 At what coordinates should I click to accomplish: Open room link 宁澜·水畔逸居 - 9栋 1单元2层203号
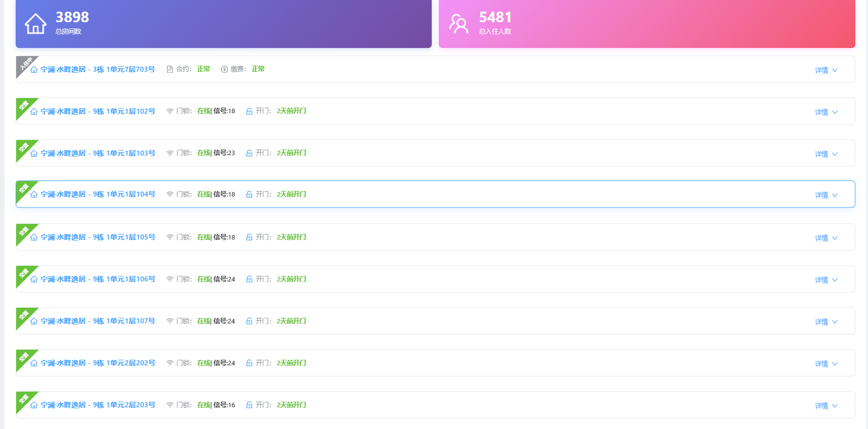tap(98, 405)
